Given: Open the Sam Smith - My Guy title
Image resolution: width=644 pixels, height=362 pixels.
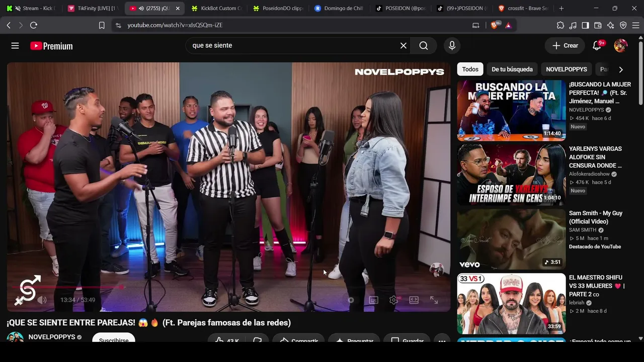Looking at the screenshot, I should click(x=596, y=217).
